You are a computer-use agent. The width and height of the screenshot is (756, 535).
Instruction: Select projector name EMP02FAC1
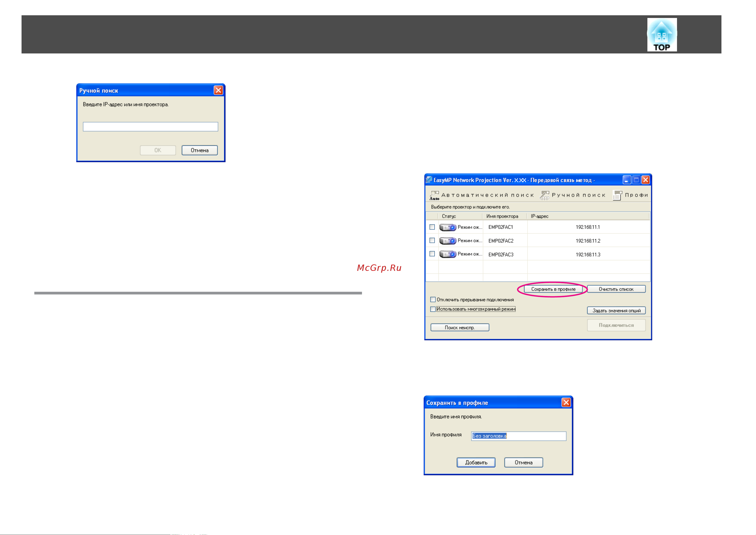pyautogui.click(x=500, y=227)
